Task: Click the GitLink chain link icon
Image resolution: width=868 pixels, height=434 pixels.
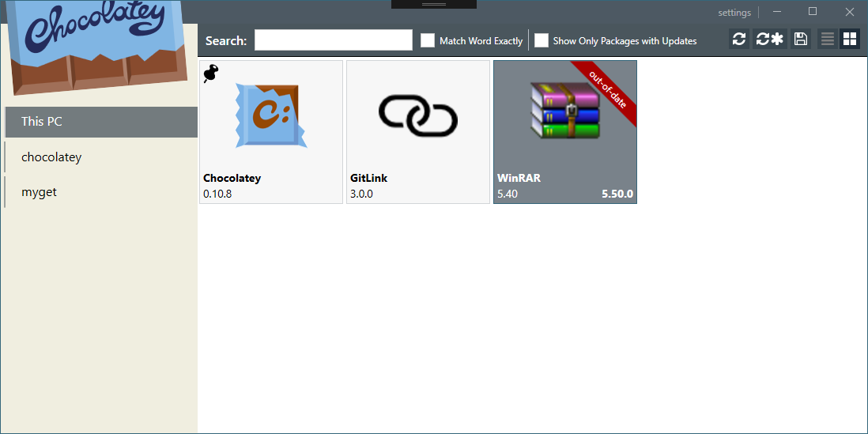Action: coord(418,115)
